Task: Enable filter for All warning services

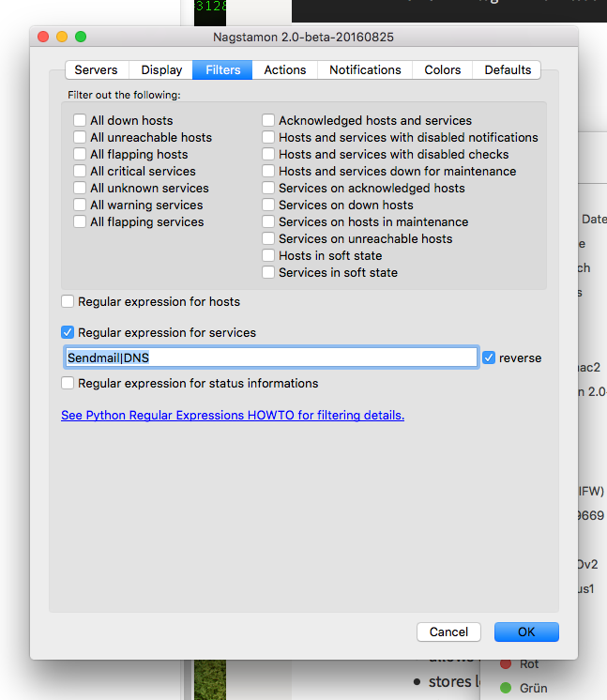Action: [x=81, y=205]
